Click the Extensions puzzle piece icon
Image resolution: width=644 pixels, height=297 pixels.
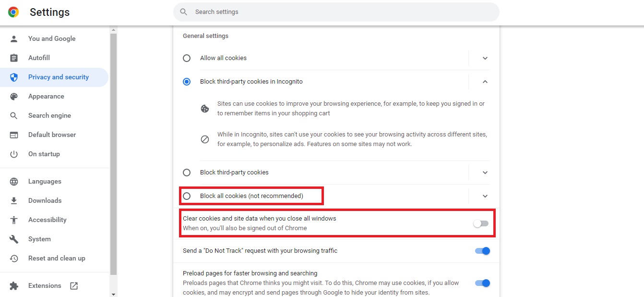(x=15, y=285)
